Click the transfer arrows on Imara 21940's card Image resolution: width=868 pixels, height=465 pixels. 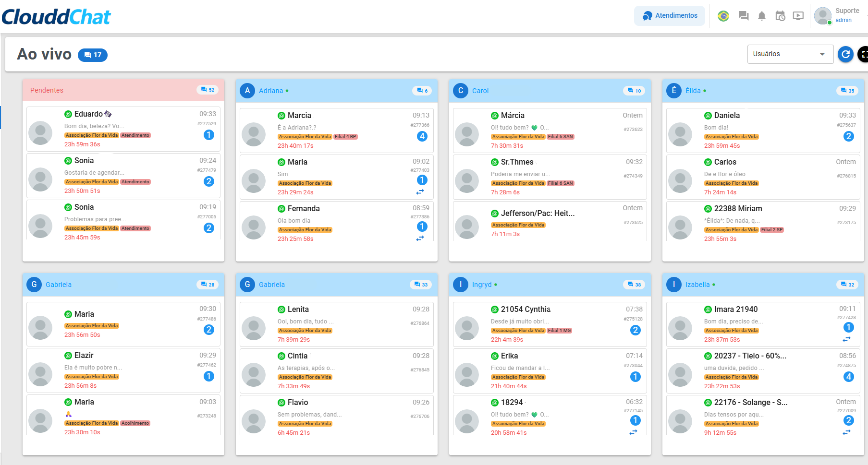coord(846,339)
